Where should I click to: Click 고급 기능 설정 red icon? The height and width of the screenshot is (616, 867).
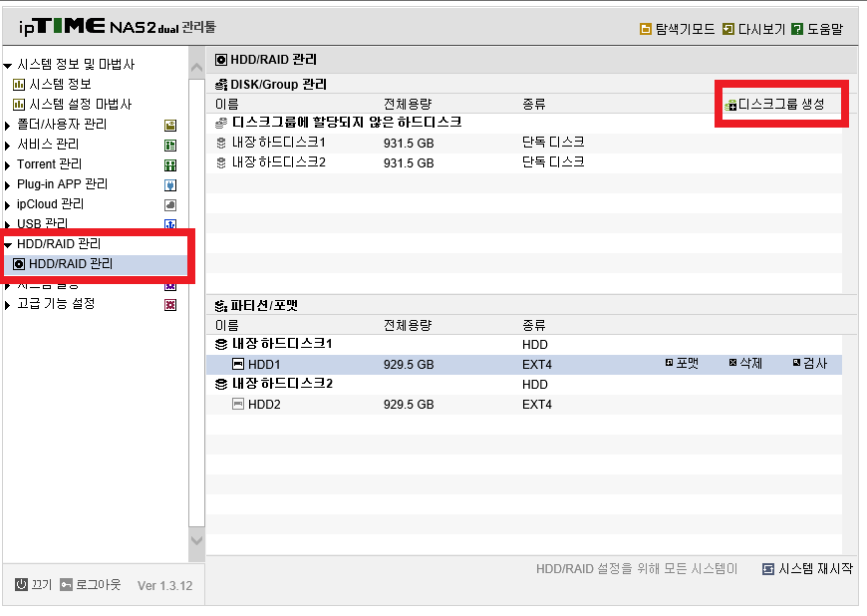click(170, 305)
